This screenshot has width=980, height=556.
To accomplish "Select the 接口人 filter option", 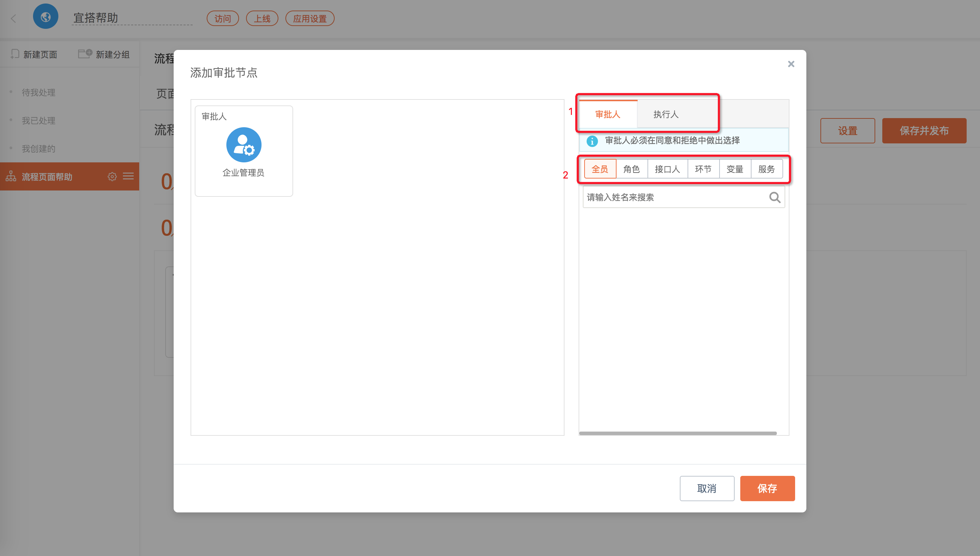I will click(x=667, y=169).
